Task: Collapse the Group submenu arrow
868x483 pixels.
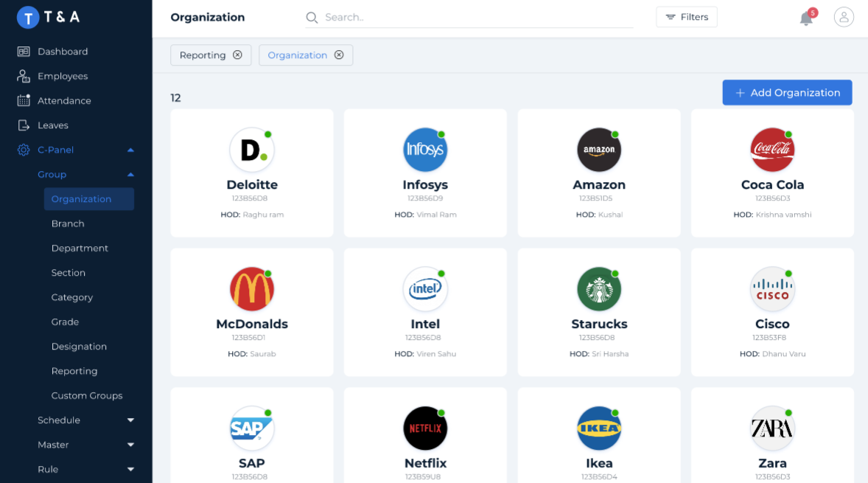Action: [130, 175]
